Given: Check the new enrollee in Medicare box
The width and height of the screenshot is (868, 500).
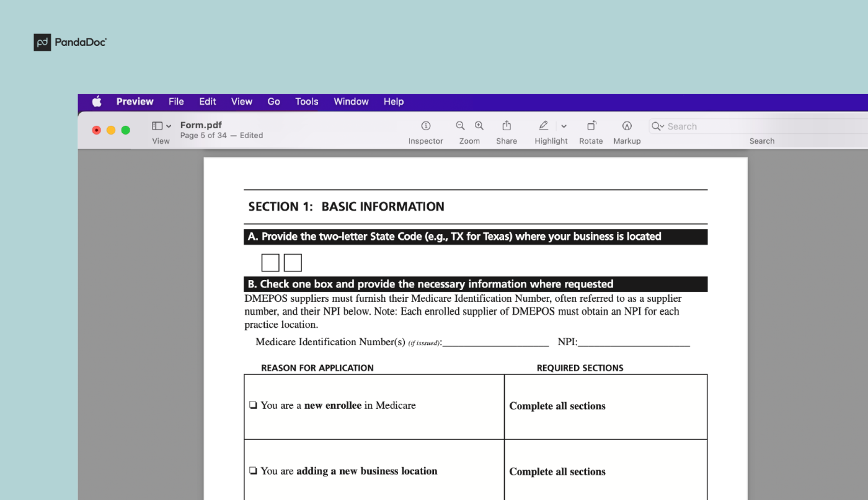Looking at the screenshot, I should coord(252,405).
